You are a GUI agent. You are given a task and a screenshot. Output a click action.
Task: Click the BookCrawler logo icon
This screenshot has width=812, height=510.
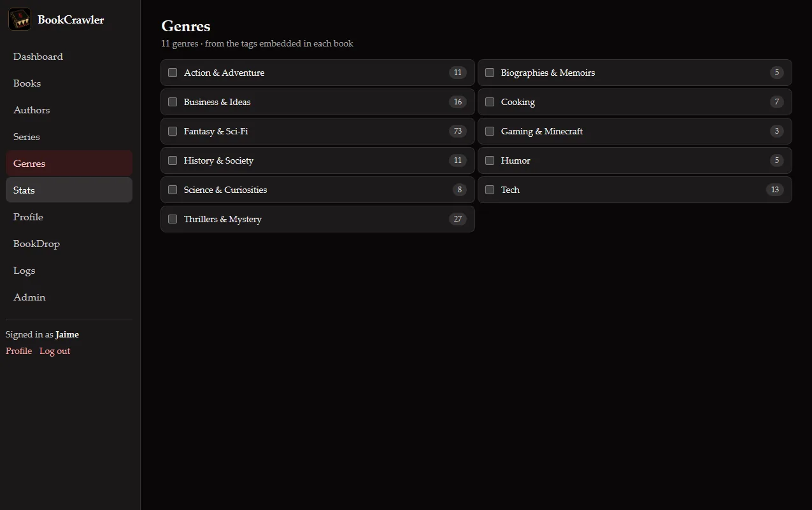point(20,19)
